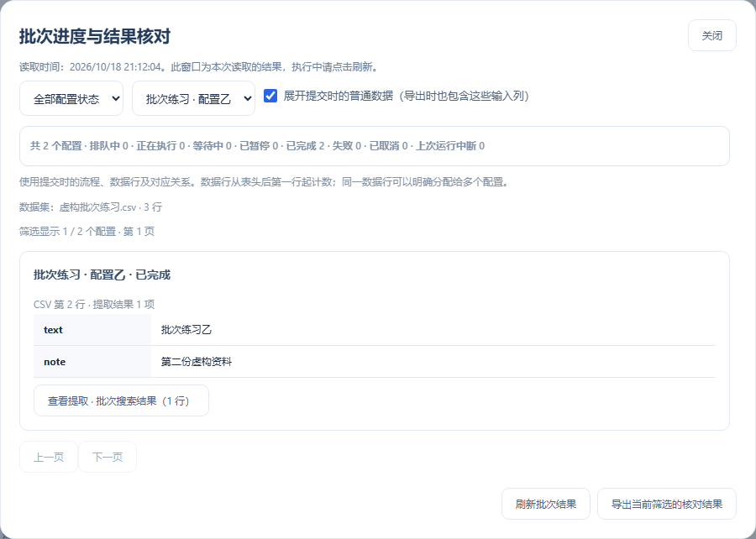Click the 读取时间 timestamp line
The height and width of the screenshot is (539, 756).
point(198,67)
